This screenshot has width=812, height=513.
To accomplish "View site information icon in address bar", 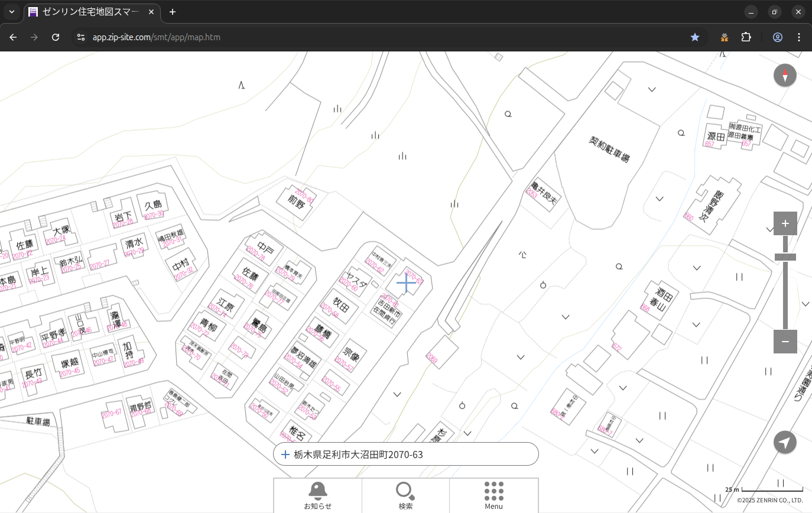I will click(81, 37).
